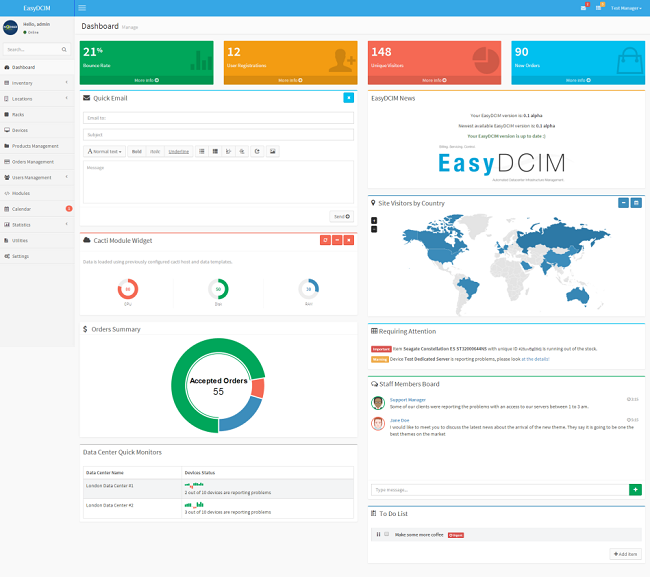This screenshot has width=650, height=577.
Task: Open Calendar in the sidebar
Action: pyautogui.click(x=37, y=209)
